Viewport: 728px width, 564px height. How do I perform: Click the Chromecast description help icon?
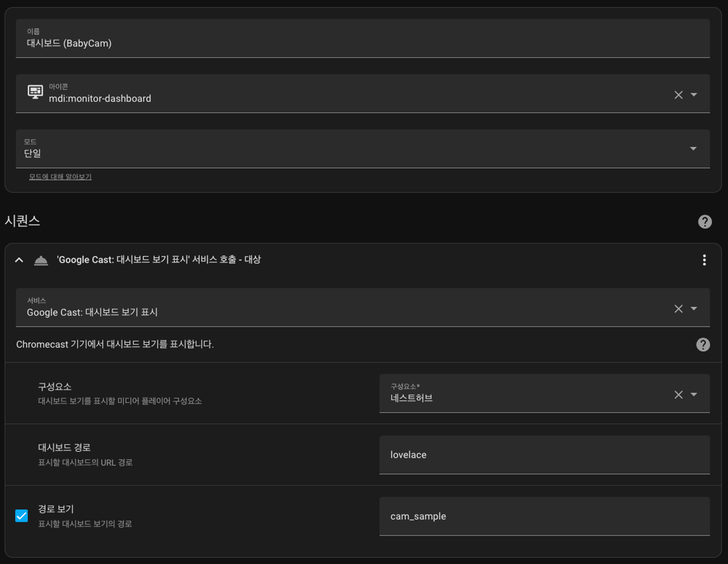703,344
